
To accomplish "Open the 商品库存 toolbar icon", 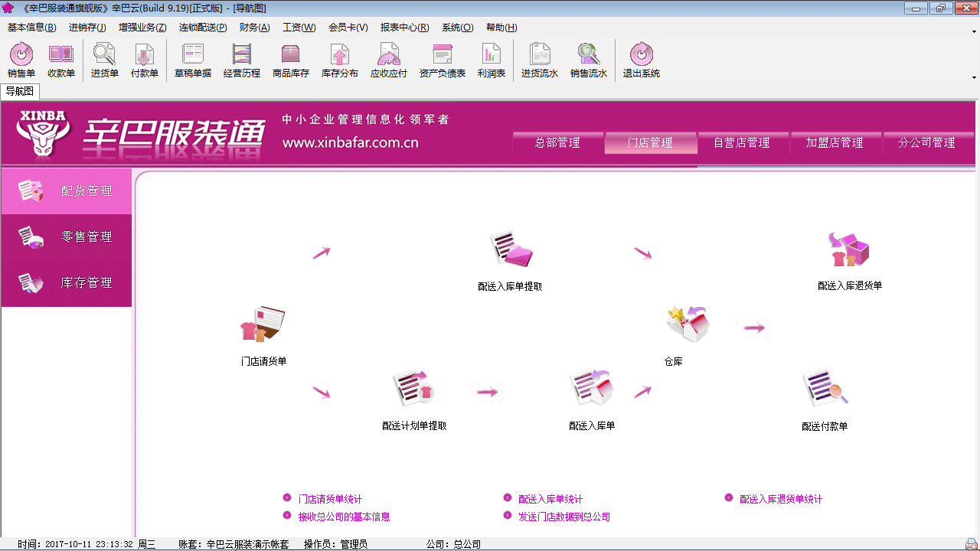I will pos(291,61).
